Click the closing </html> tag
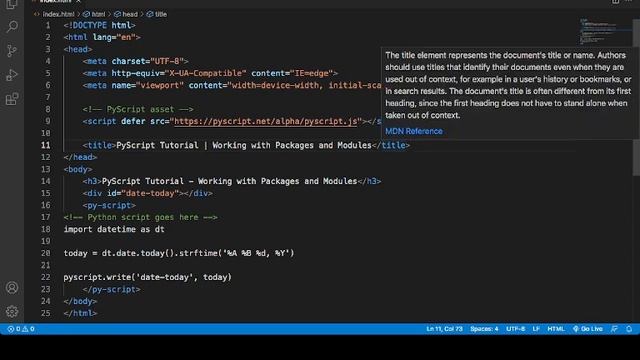 [80, 313]
